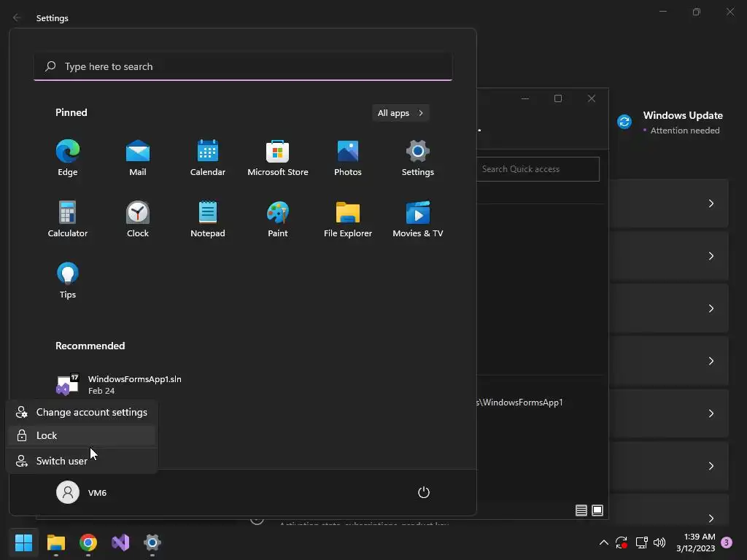747x560 pixels.
Task: Open the Edge pinned app
Action: 68,158
